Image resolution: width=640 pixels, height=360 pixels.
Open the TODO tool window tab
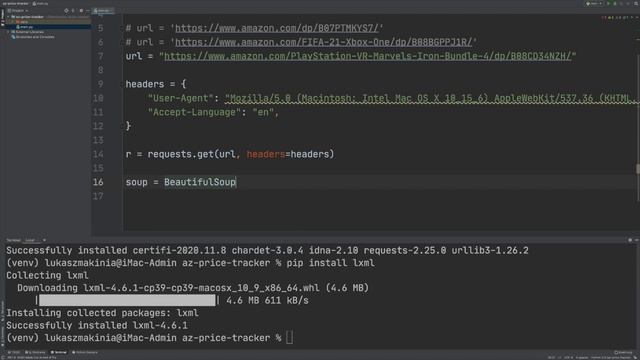(x=13, y=352)
